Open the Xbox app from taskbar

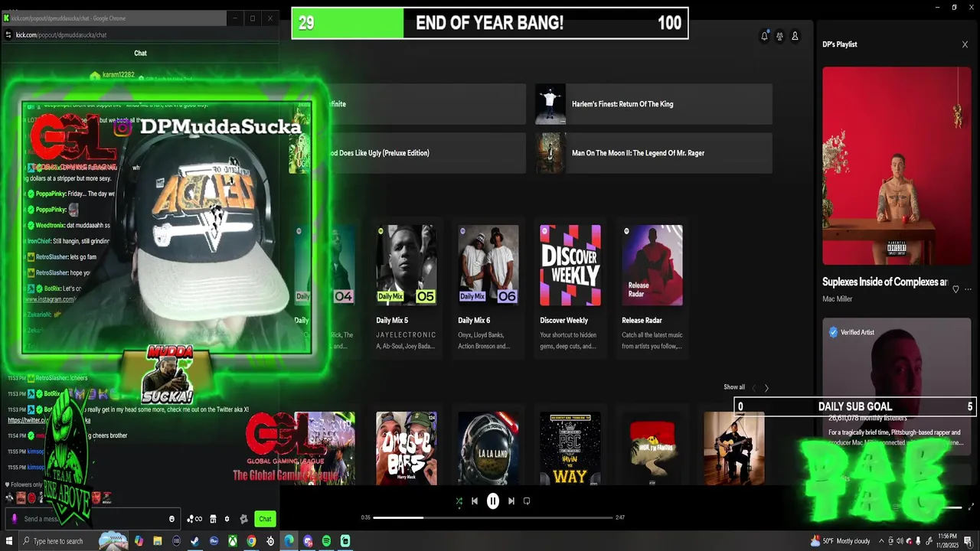pyautogui.click(x=233, y=541)
